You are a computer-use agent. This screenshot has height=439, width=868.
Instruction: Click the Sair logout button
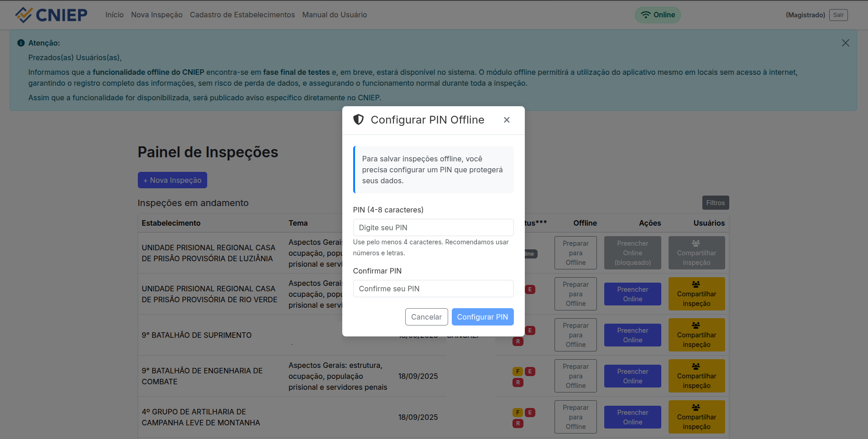(838, 15)
